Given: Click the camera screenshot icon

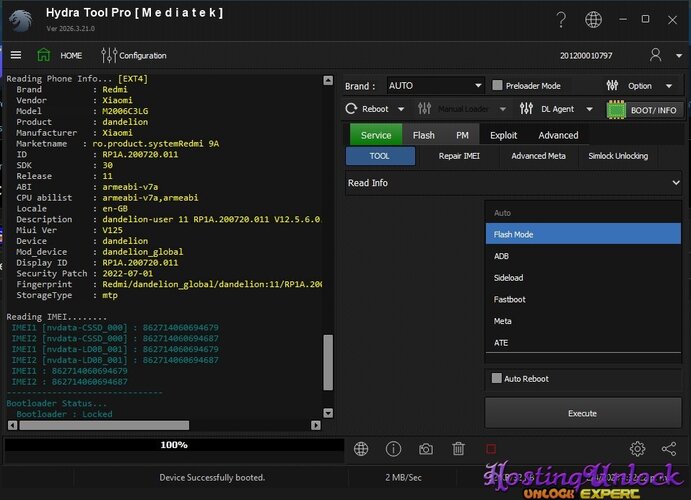Looking at the screenshot, I should [426, 450].
